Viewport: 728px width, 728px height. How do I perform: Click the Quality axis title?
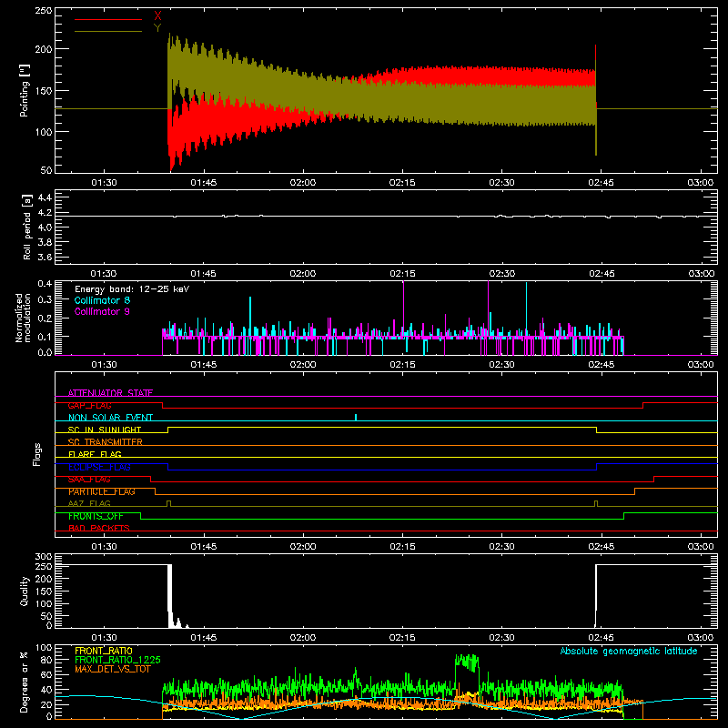pyautogui.click(x=25, y=591)
